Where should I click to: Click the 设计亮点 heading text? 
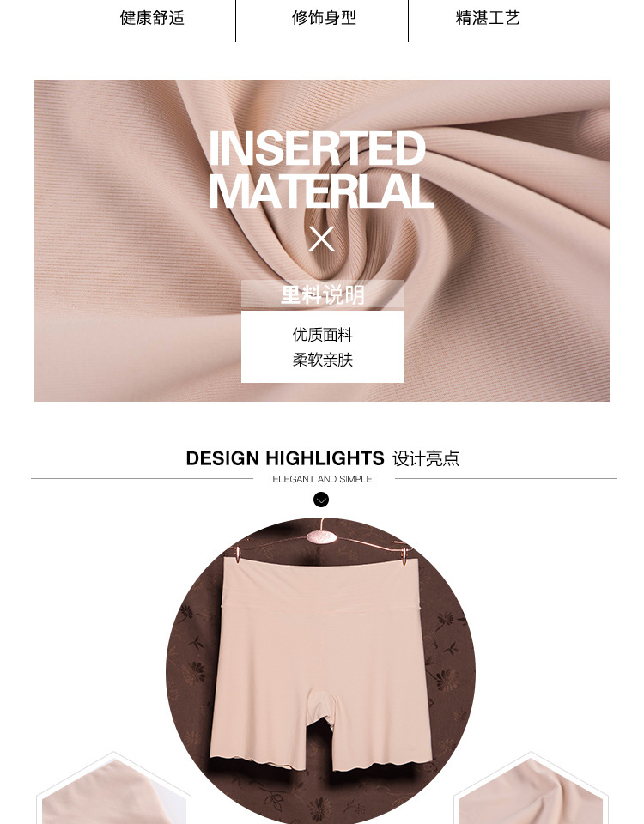(426, 458)
